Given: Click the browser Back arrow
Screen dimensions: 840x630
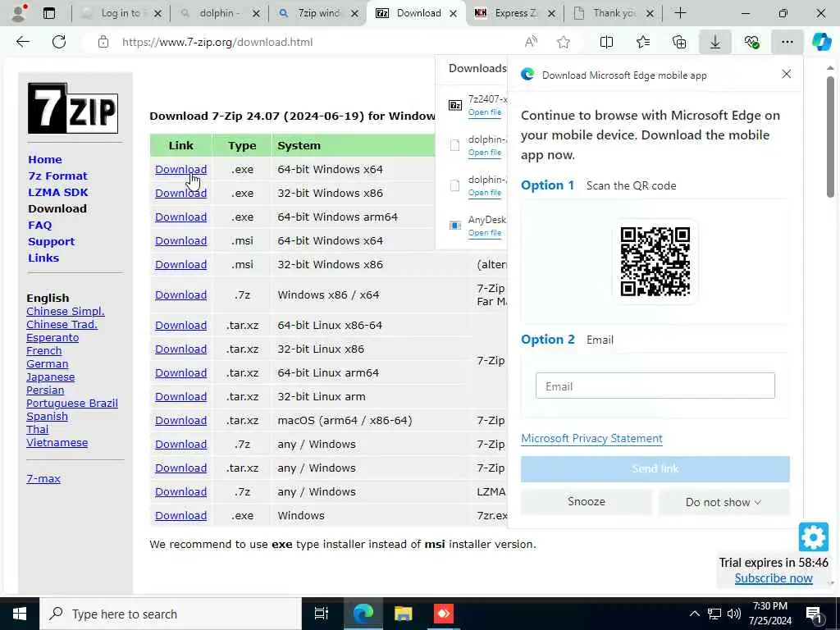Looking at the screenshot, I should click(22, 42).
